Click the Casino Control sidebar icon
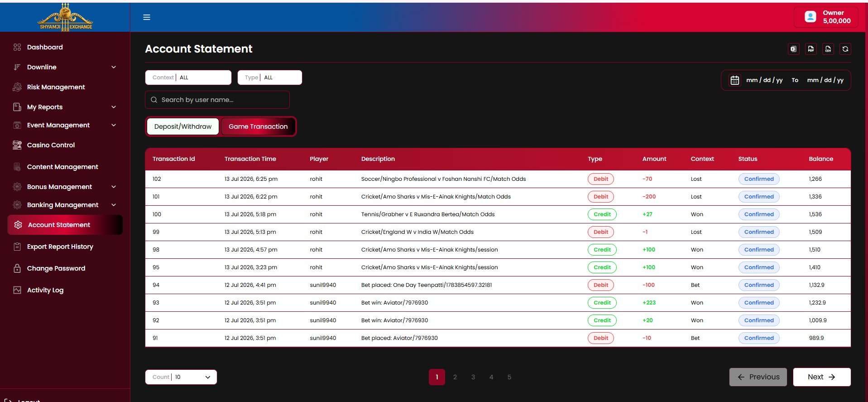The image size is (868, 402). [x=17, y=145]
